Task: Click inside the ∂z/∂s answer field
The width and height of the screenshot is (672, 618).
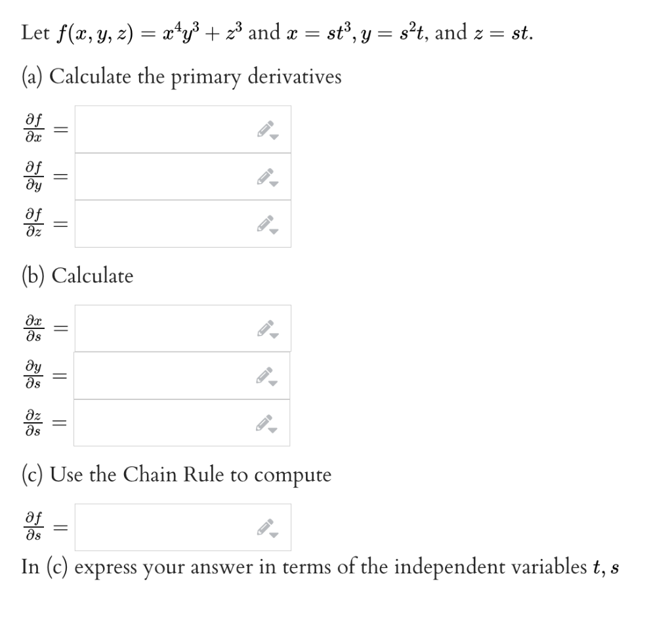Action: 164,423
